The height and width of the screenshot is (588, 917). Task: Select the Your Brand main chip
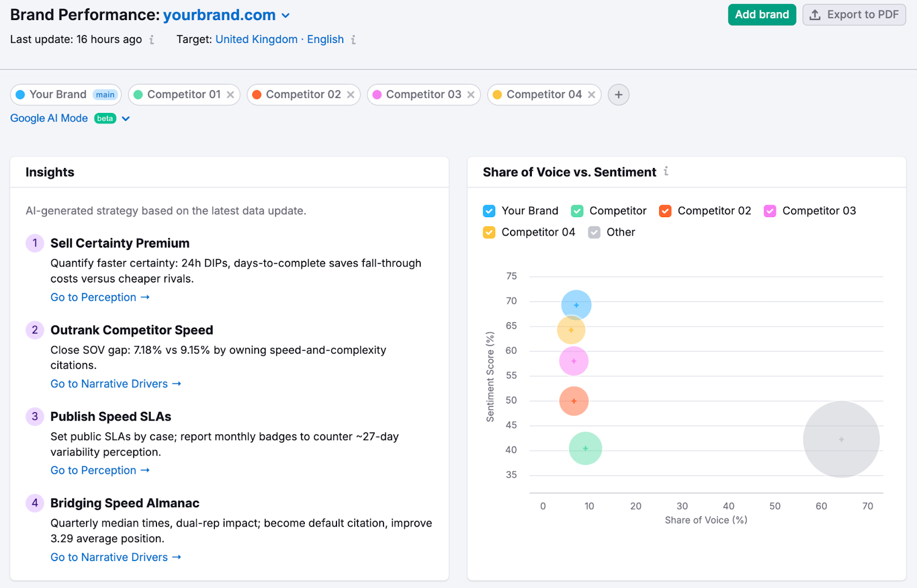(65, 95)
